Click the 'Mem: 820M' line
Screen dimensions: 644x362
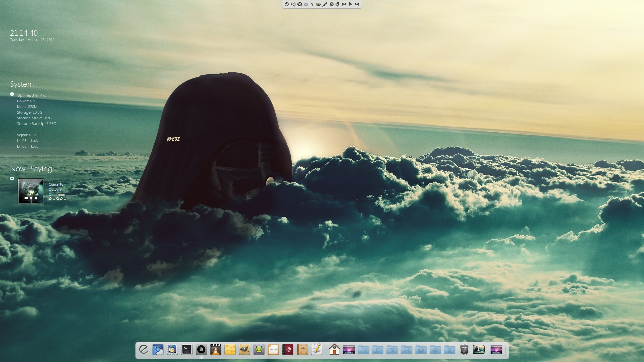coord(27,107)
